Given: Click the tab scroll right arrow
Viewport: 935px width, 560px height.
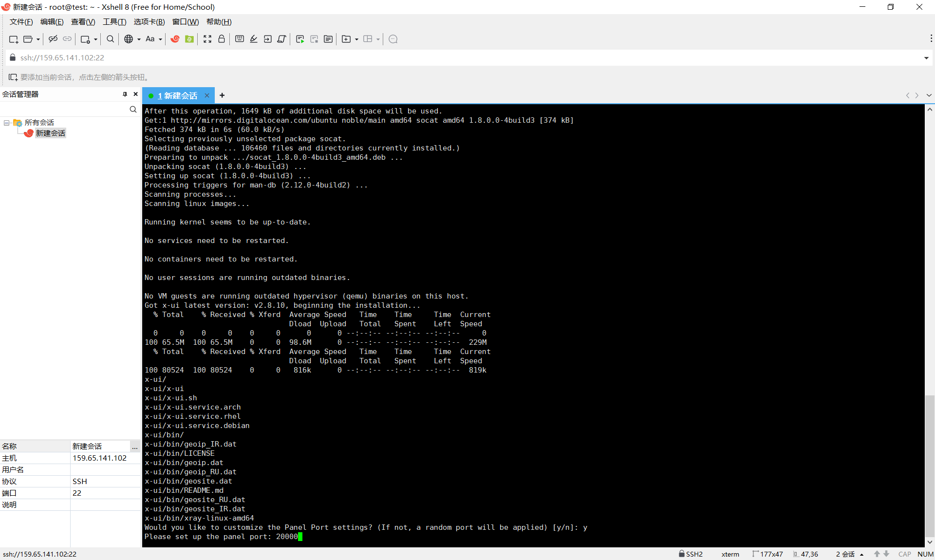Looking at the screenshot, I should point(917,95).
